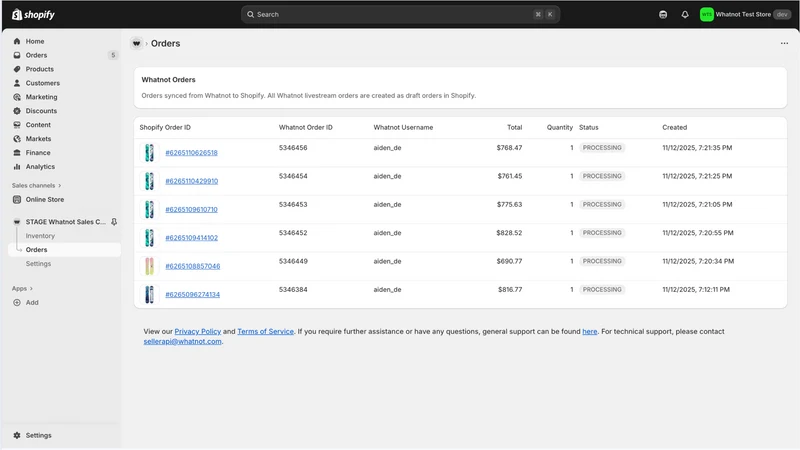Expand the Sales channels section
Image resolution: width=800 pixels, height=450 pixels.
click(36, 186)
